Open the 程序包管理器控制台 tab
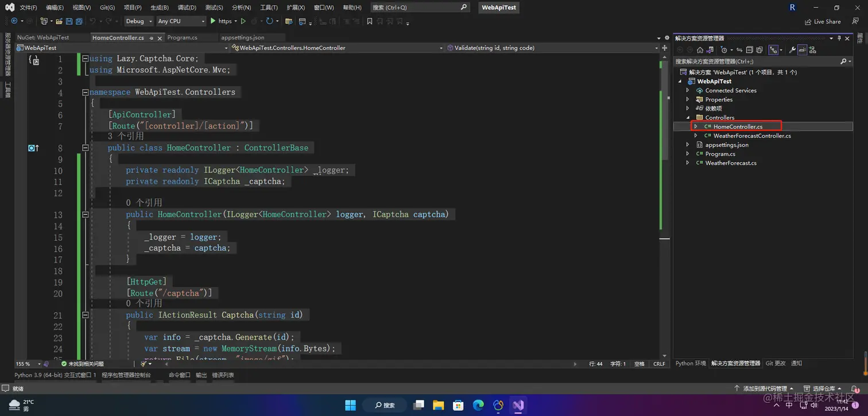This screenshot has width=868, height=416. tap(126, 375)
